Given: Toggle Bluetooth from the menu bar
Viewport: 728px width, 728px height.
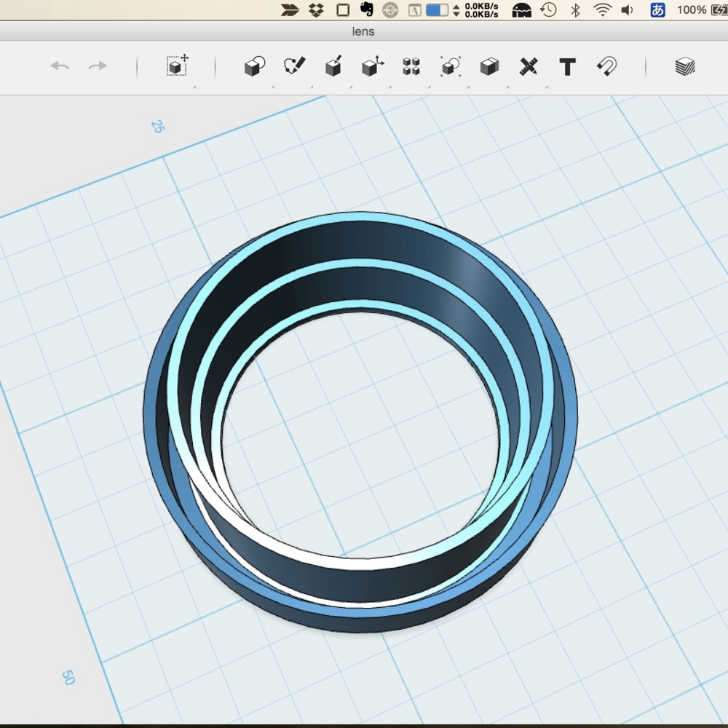Looking at the screenshot, I should pos(575,10).
